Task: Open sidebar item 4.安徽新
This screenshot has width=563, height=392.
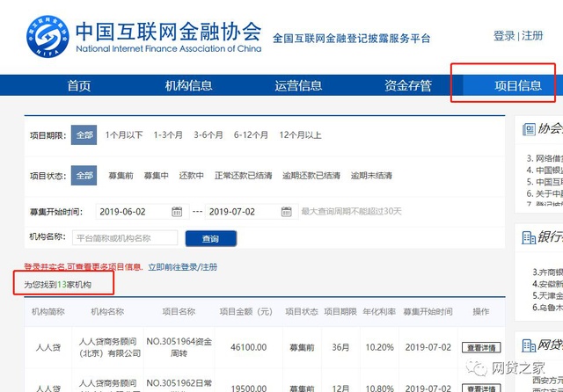Action: click(x=547, y=284)
